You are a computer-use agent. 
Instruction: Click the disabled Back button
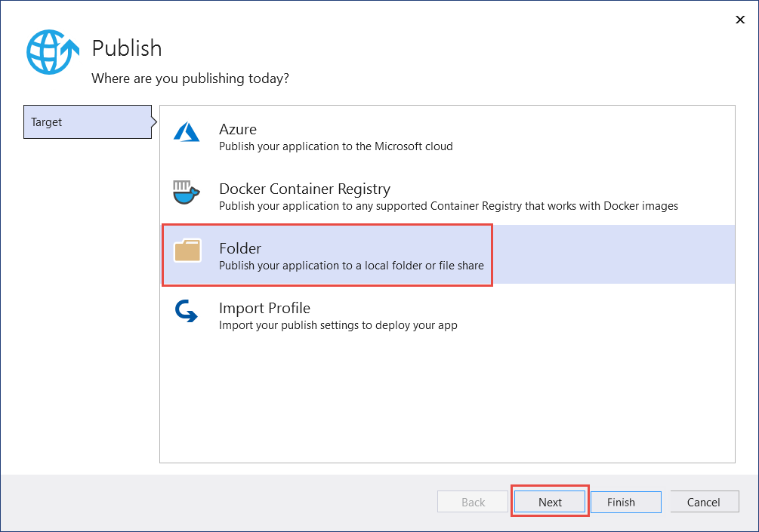[472, 502]
